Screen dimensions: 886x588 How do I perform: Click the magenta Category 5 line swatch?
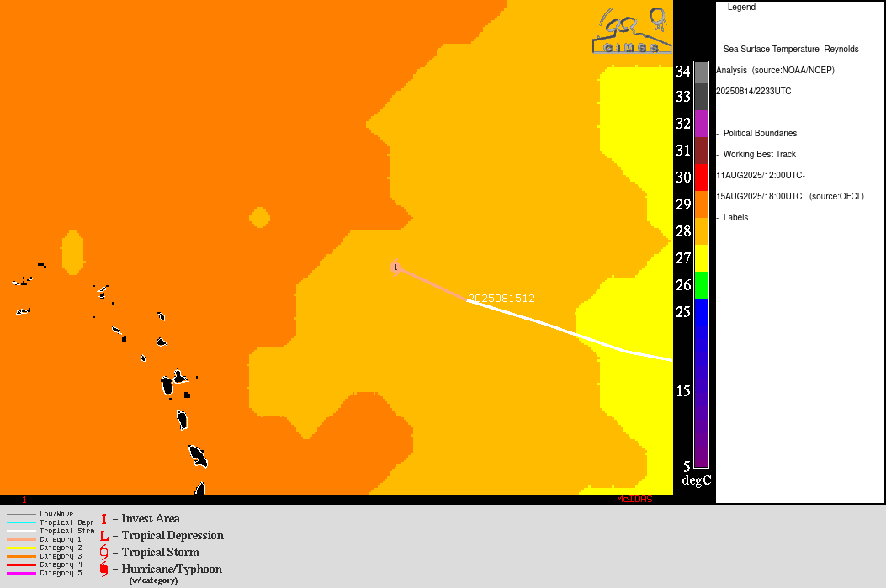(x=21, y=573)
